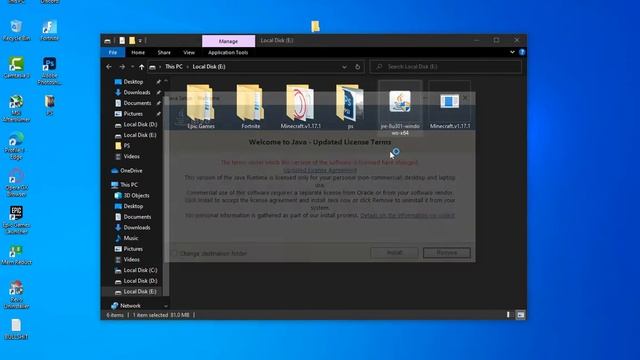The width and height of the screenshot is (640, 360).
Task: Open pinned Desktop in Quick access
Action: [x=133, y=82]
